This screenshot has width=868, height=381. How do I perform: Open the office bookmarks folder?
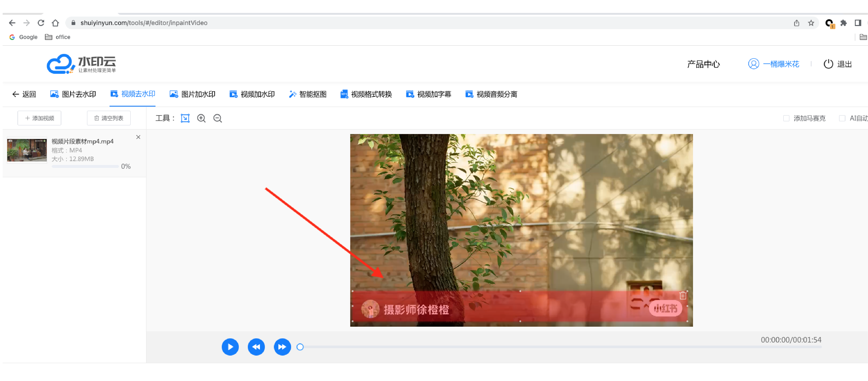coord(58,37)
